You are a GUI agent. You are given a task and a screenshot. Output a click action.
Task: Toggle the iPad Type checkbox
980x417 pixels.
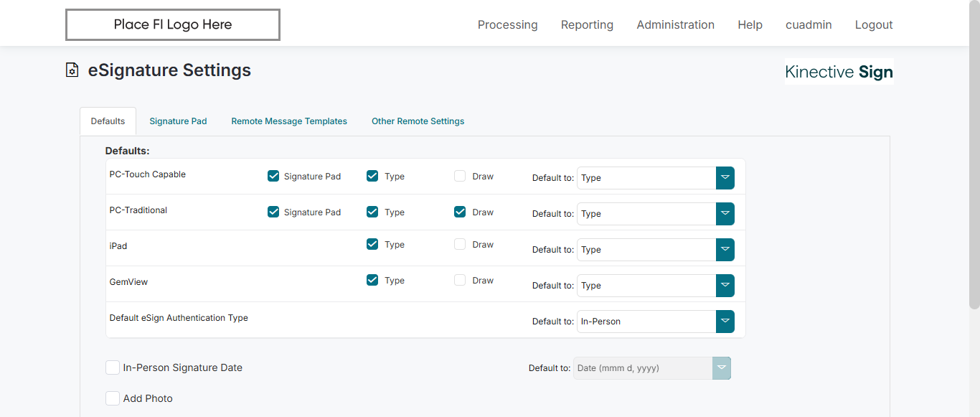[x=372, y=244]
